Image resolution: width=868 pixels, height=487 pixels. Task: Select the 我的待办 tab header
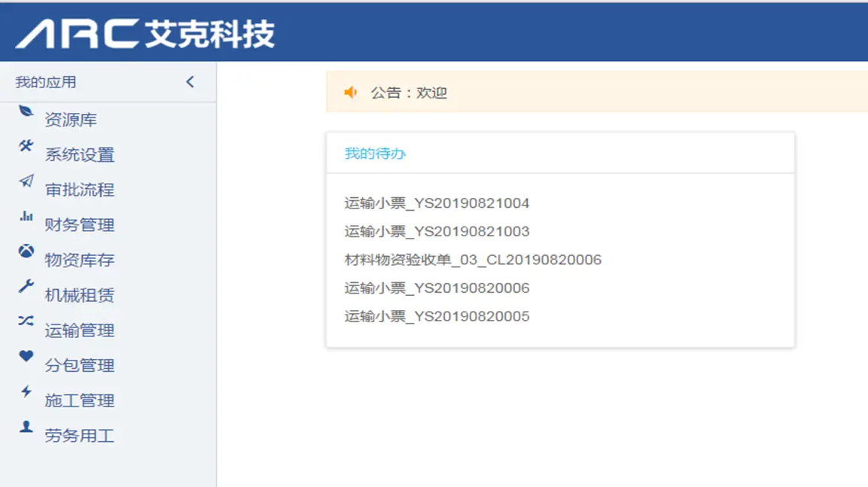tap(375, 154)
